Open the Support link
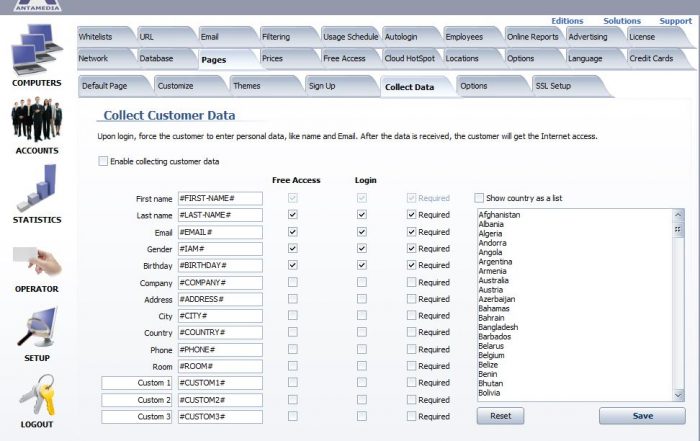The height and width of the screenshot is (441, 700). click(675, 21)
